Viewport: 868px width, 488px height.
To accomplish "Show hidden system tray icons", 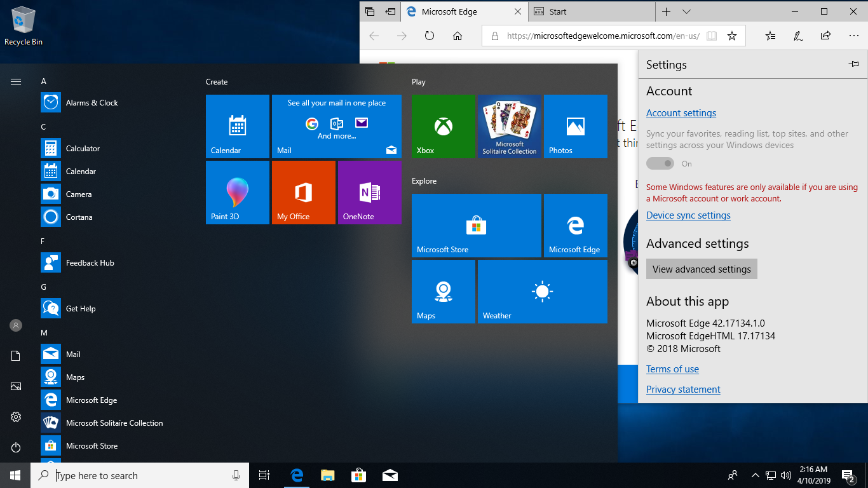I will point(756,475).
